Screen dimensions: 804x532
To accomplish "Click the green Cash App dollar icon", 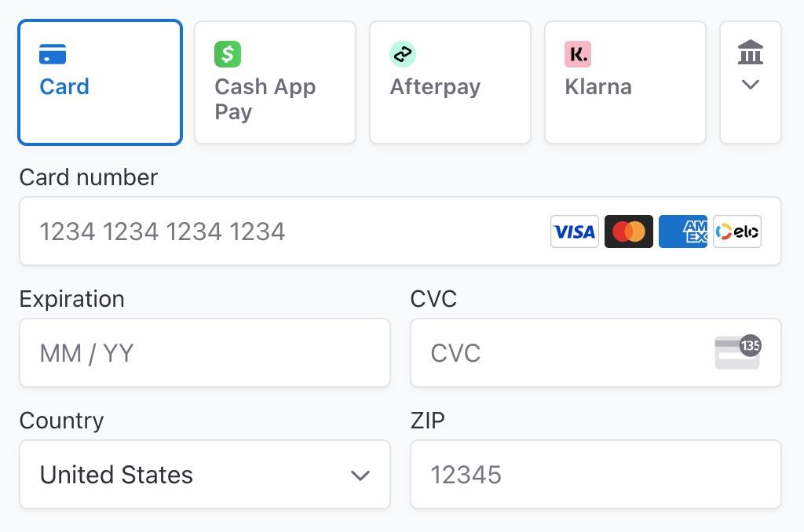I will [x=228, y=54].
